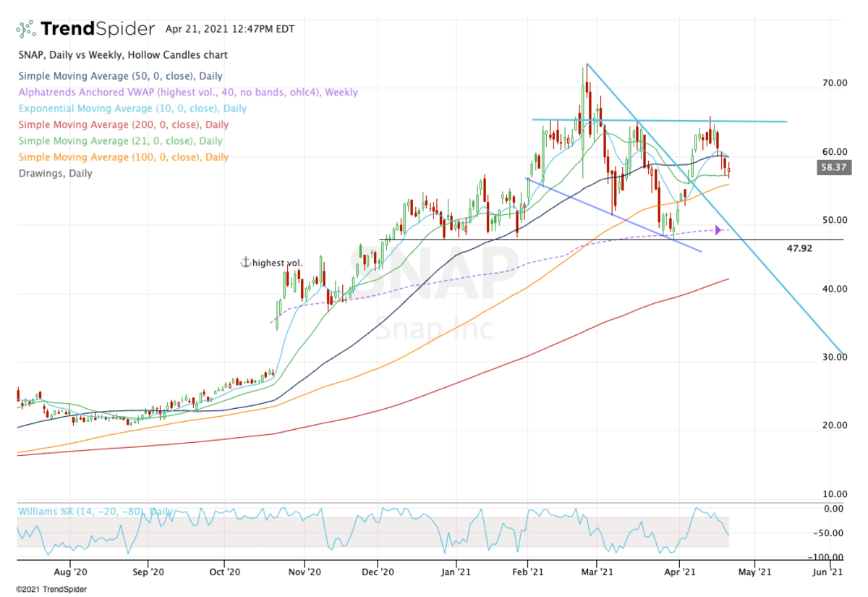This screenshot has height=597, width=868.
Task: Click the 47.92 support level label
Action: point(799,247)
